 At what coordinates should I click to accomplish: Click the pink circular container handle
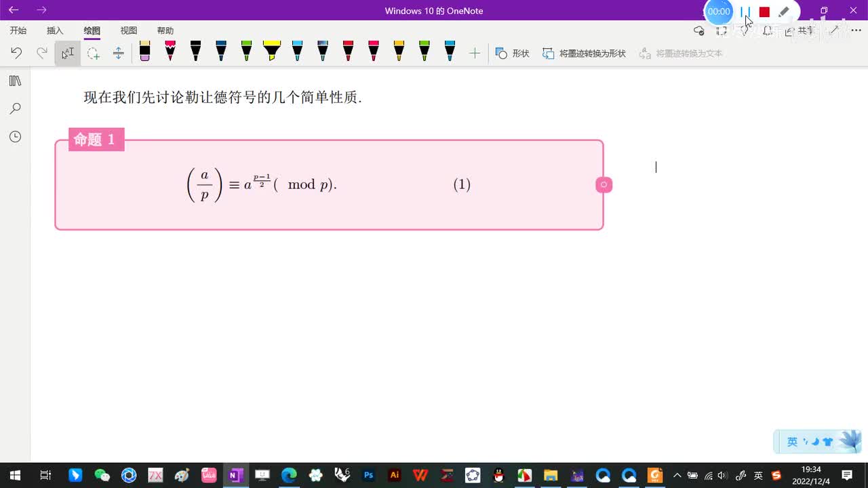pos(604,184)
